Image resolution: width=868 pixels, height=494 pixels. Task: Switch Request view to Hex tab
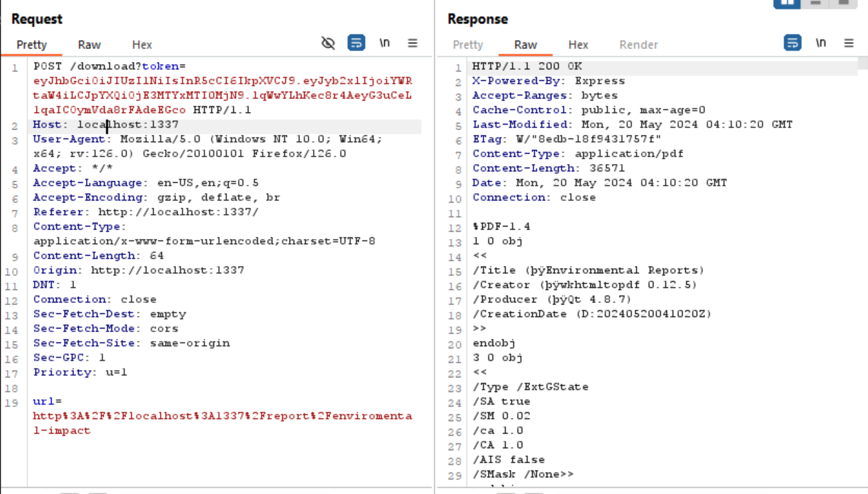(x=142, y=45)
